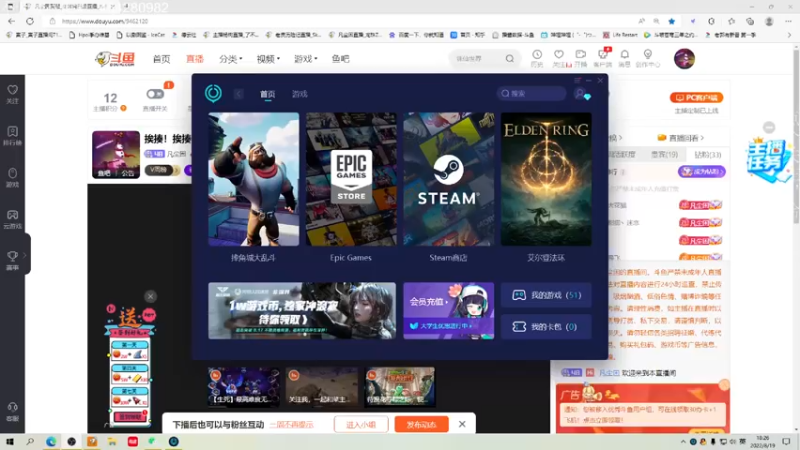The image size is (800, 450).
Task: Refresh the browser page
Action: (x=30, y=21)
